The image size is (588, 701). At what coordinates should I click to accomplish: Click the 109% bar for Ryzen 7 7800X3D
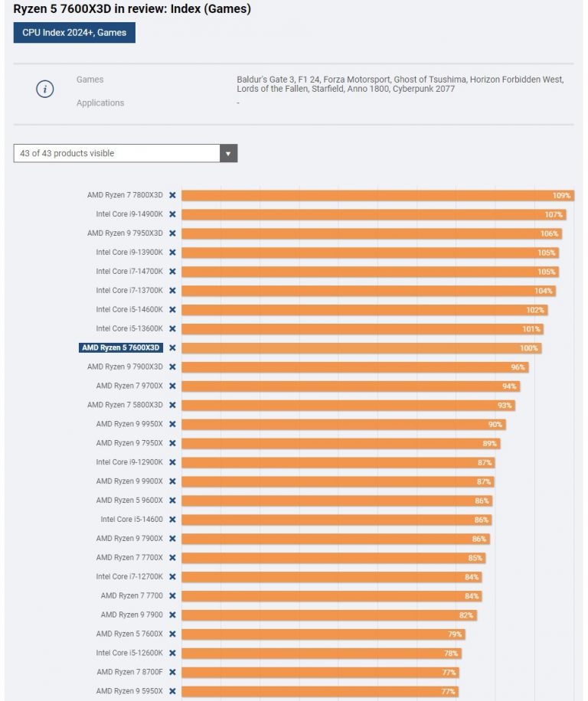point(378,195)
